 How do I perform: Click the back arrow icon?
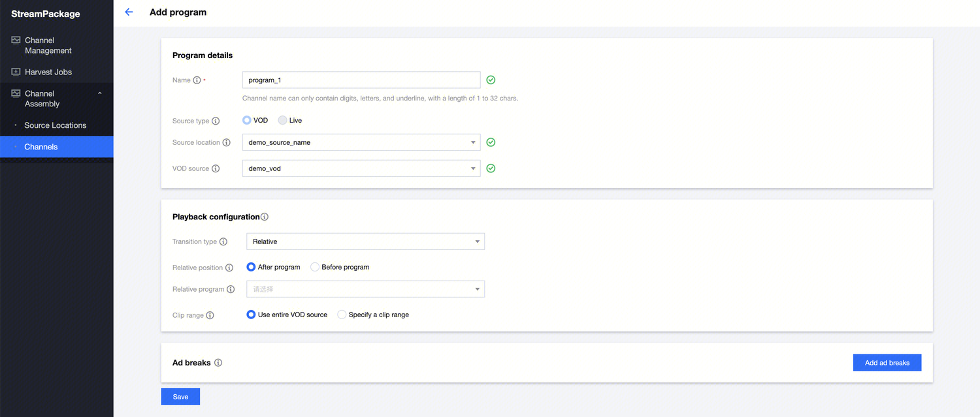point(129,12)
